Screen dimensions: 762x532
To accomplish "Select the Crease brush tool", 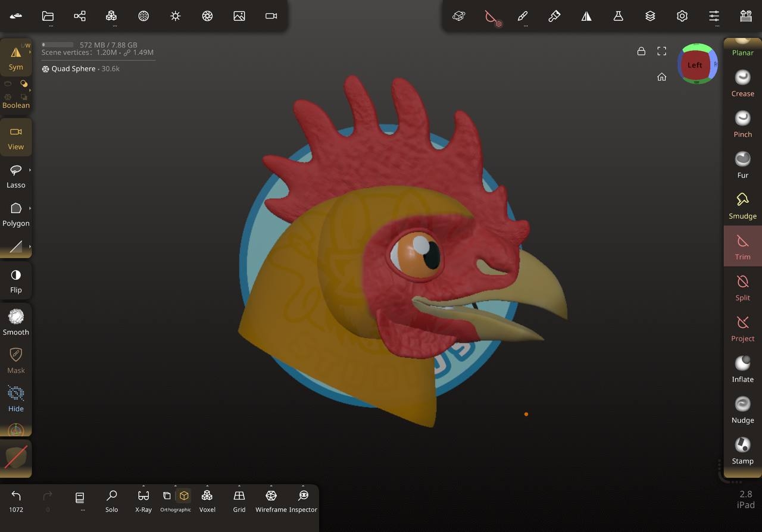I will tap(742, 83).
